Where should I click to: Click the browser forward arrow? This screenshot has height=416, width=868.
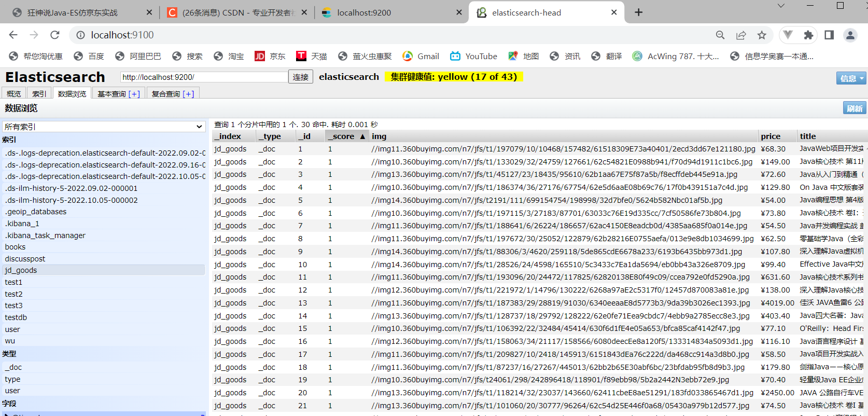tap(34, 35)
